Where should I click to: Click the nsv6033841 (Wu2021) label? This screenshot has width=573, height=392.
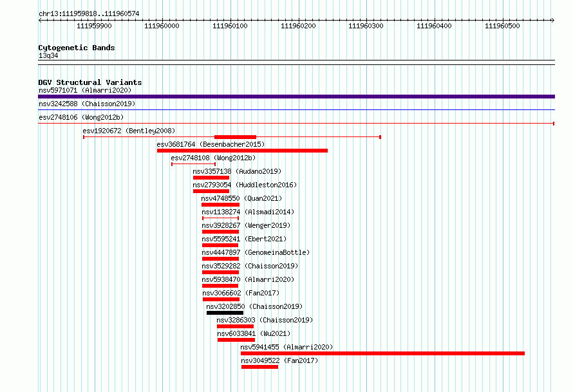tap(254, 333)
